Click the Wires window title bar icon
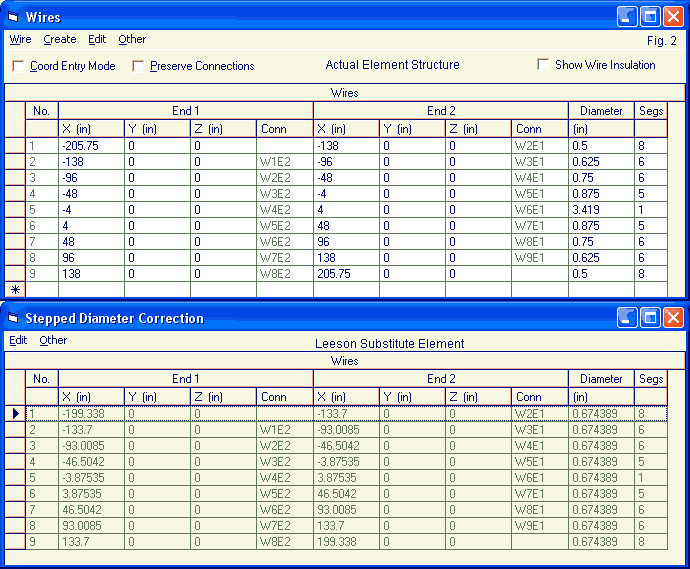The height and width of the screenshot is (569, 690). (x=14, y=17)
